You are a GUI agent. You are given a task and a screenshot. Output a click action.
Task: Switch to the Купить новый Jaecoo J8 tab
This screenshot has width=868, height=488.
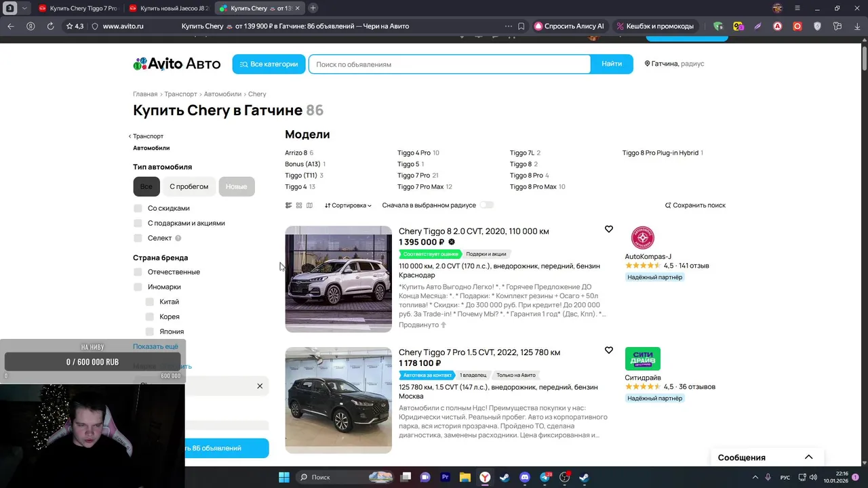(x=168, y=8)
